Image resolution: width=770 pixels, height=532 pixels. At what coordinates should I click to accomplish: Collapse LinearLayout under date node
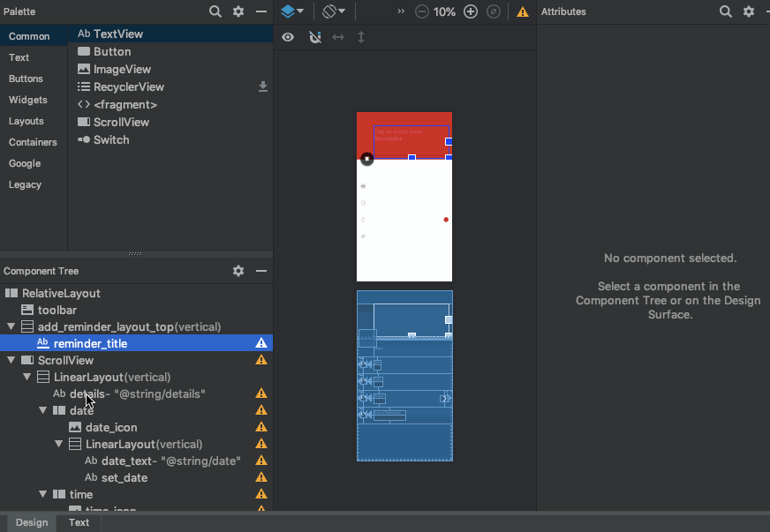coord(58,444)
